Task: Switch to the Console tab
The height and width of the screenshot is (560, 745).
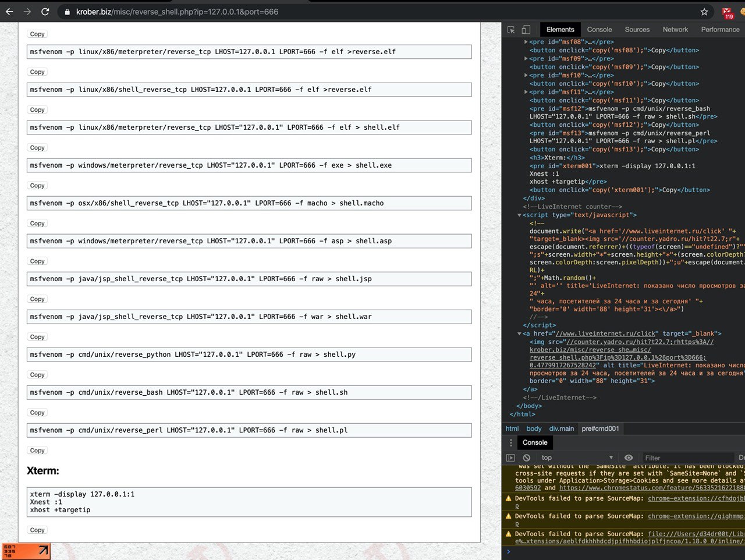Action: click(x=599, y=30)
